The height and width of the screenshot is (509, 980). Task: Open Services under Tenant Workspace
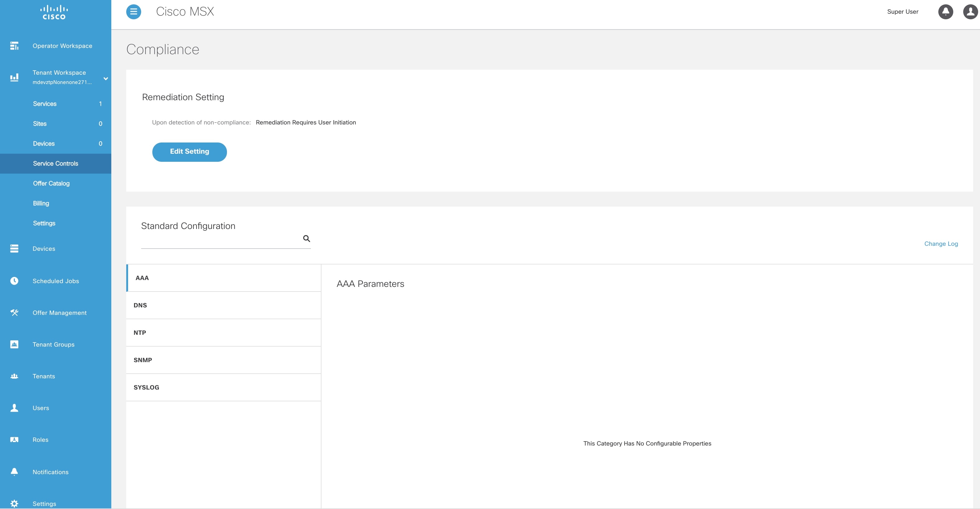point(56,104)
